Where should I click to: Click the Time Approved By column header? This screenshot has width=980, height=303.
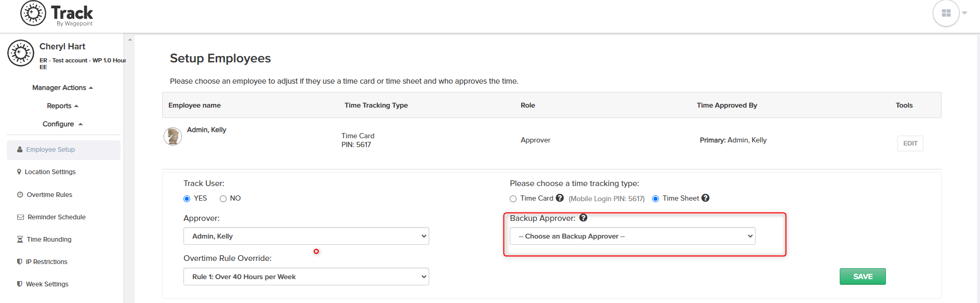coord(727,106)
